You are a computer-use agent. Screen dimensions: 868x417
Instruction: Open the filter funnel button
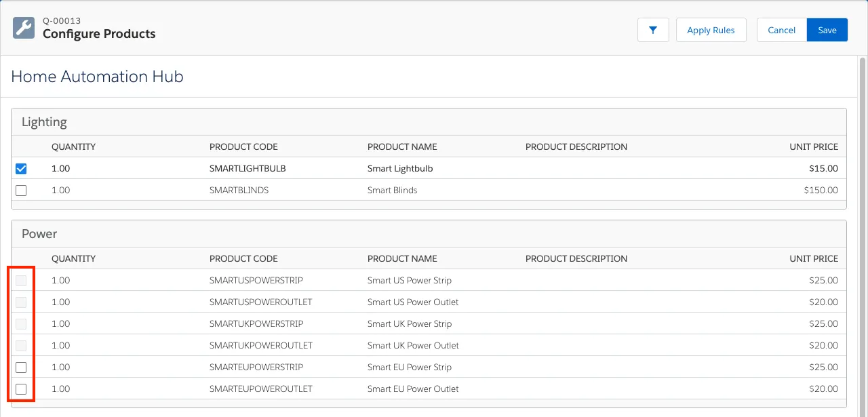pyautogui.click(x=653, y=30)
